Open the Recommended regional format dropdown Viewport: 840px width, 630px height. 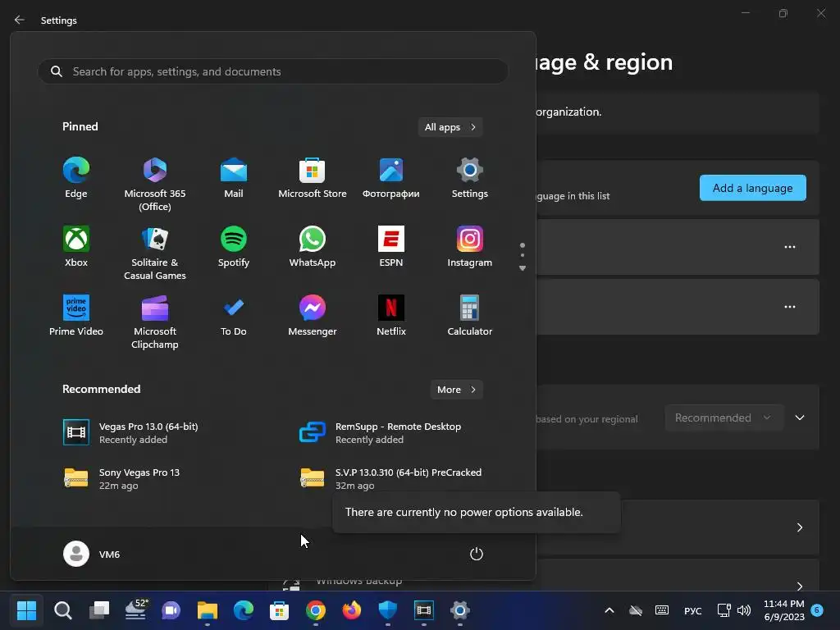(x=724, y=418)
